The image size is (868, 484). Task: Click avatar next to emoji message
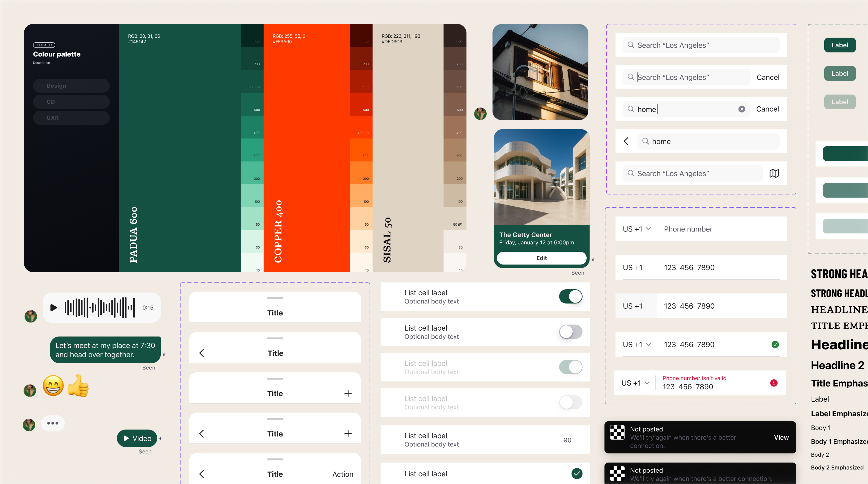pyautogui.click(x=30, y=391)
